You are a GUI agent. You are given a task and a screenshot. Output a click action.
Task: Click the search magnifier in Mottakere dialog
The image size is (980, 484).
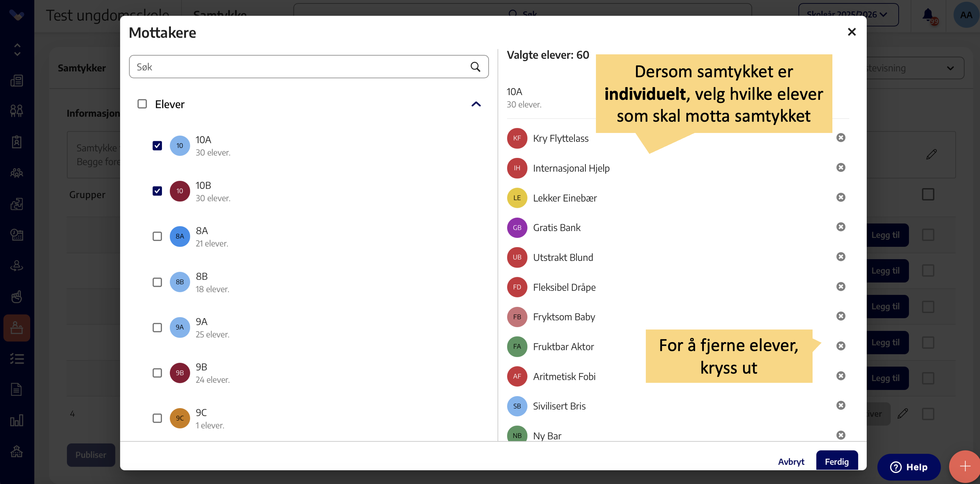pyautogui.click(x=475, y=67)
